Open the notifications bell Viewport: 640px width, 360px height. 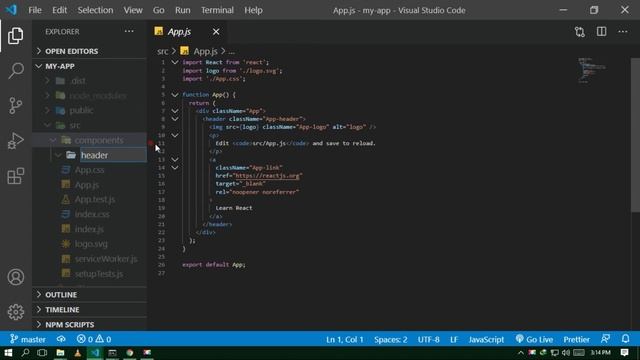tap(625, 339)
